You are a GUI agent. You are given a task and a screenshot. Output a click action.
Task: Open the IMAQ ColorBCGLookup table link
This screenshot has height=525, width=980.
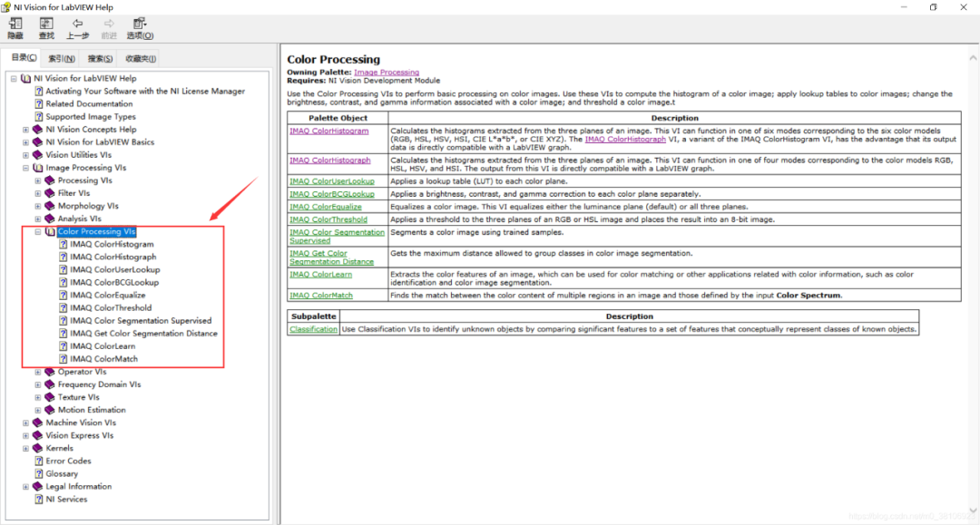click(332, 194)
